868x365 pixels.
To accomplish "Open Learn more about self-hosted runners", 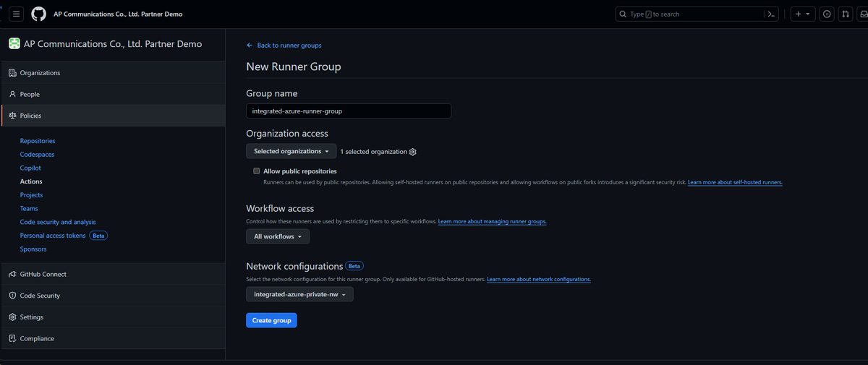I will tap(735, 183).
